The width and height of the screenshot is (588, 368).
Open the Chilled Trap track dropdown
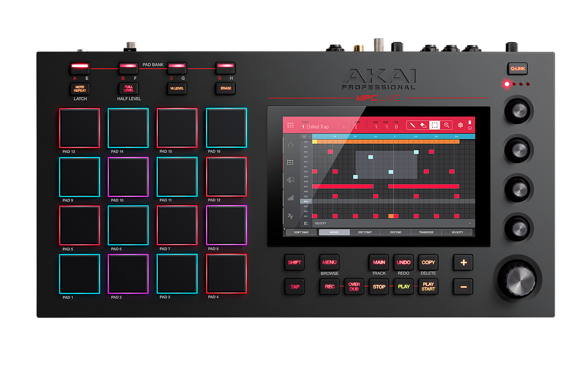(323, 127)
